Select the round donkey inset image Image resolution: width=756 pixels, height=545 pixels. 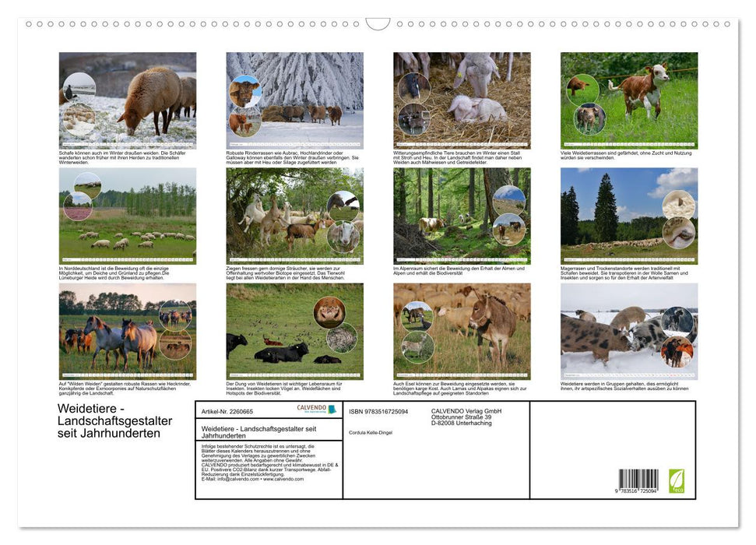(x=417, y=316)
